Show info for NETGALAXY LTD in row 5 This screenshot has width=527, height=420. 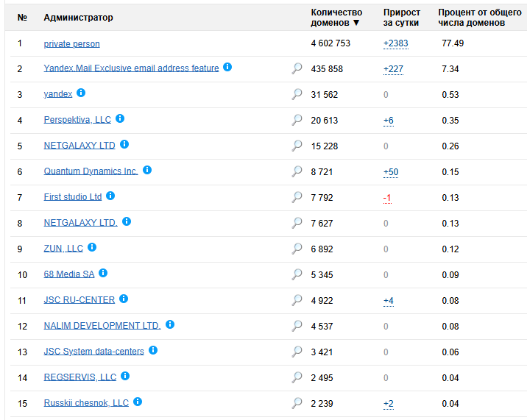pos(124,144)
